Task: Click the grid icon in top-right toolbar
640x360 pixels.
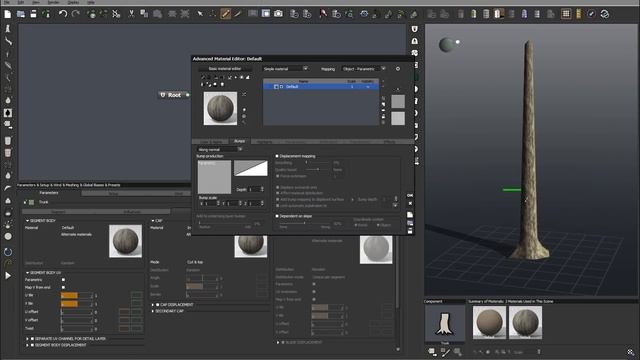Action: (x=566, y=14)
